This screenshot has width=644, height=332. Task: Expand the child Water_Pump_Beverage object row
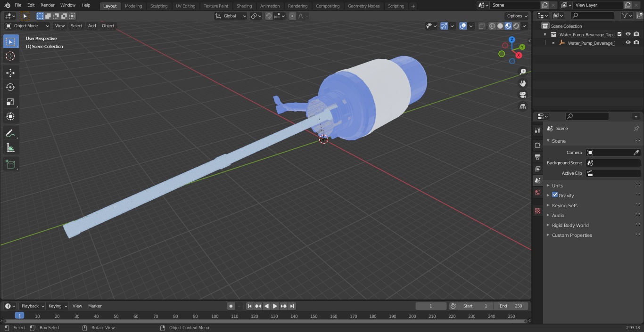tap(553, 43)
